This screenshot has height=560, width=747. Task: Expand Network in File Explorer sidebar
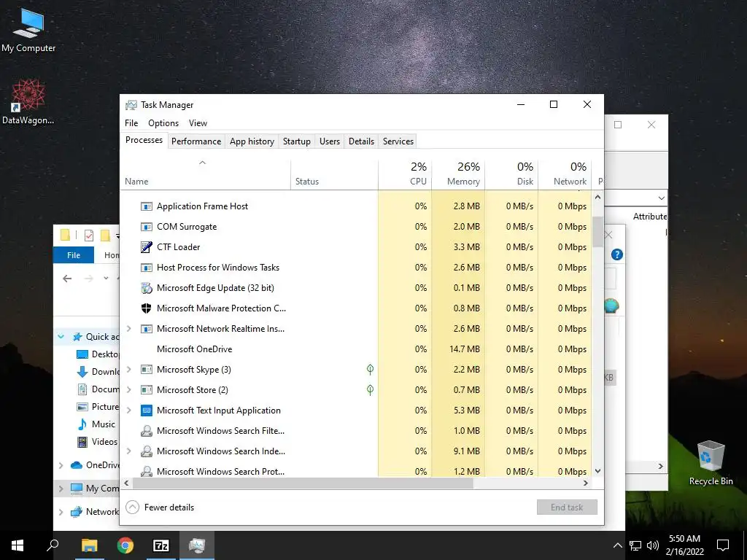[x=61, y=512]
